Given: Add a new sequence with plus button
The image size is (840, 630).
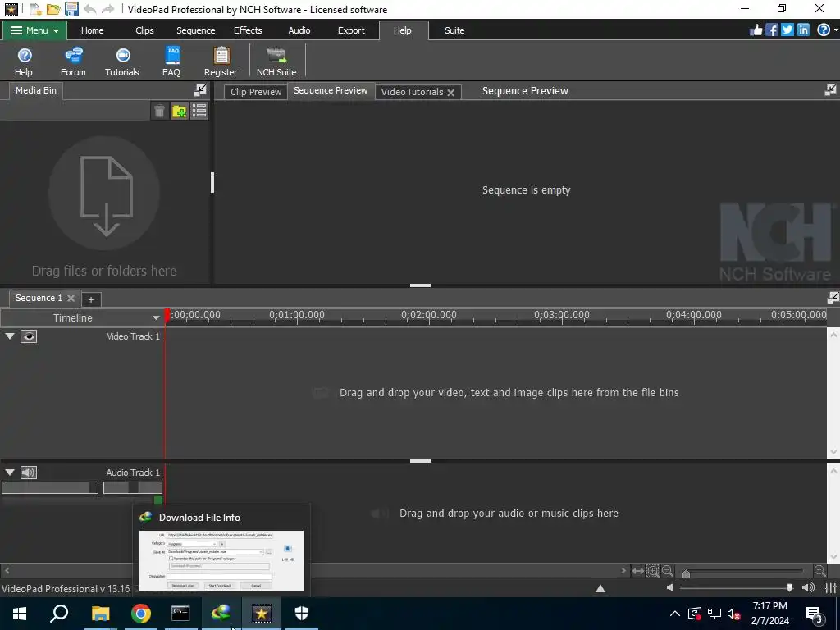Looking at the screenshot, I should click(90, 299).
